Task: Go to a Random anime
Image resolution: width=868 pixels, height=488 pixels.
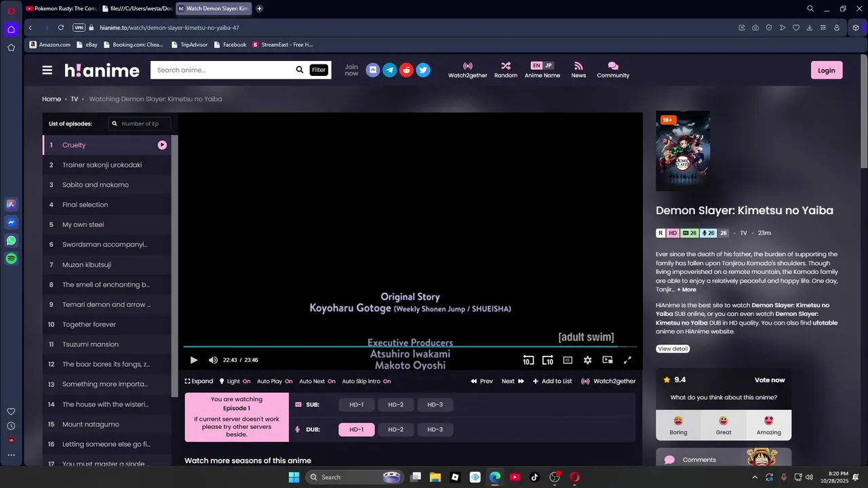Action: [x=506, y=70]
